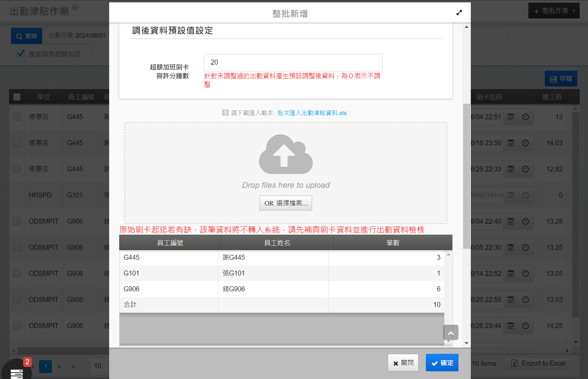Sort by the 筆數 column header
This screenshot has height=379, width=588.
click(x=392, y=243)
